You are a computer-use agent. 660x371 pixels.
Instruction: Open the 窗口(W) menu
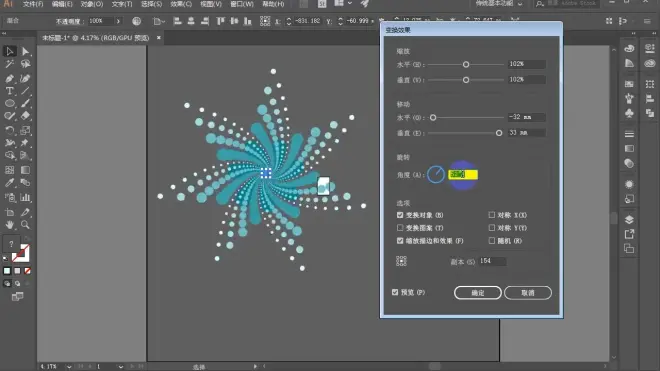click(x=242, y=4)
